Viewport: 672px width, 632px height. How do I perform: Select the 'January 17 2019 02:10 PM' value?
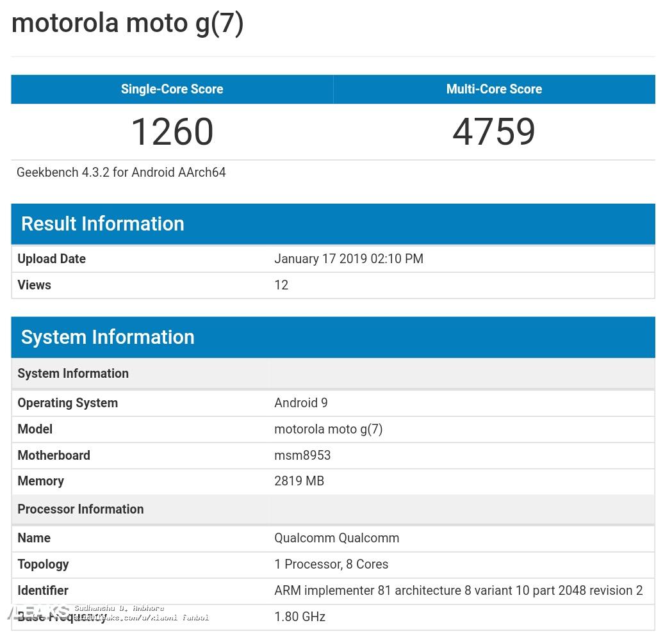coord(348,259)
